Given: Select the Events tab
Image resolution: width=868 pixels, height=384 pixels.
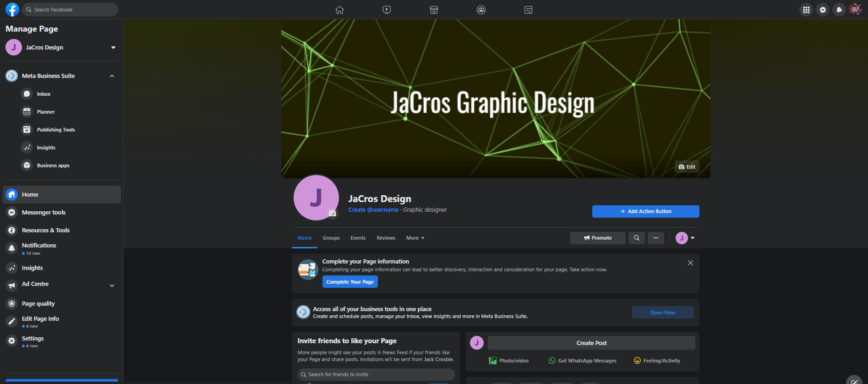Looking at the screenshot, I should point(358,238).
